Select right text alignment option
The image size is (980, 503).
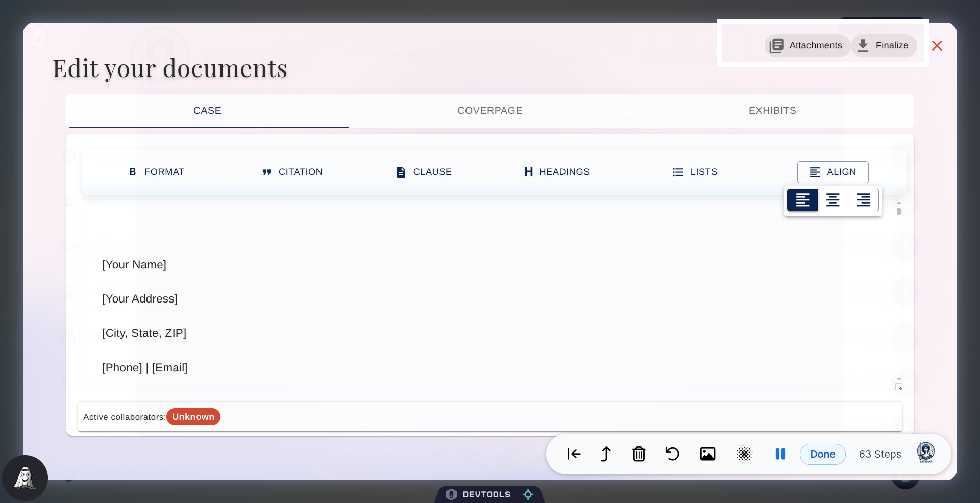863,200
